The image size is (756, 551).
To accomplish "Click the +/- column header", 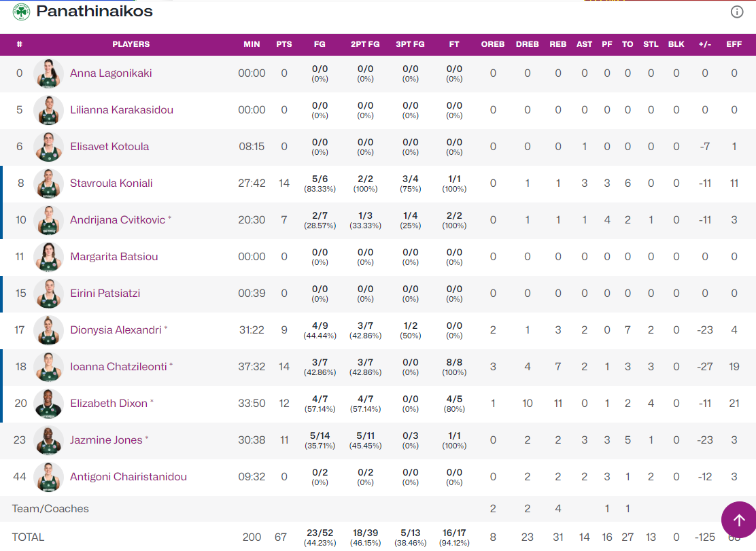I will point(705,44).
